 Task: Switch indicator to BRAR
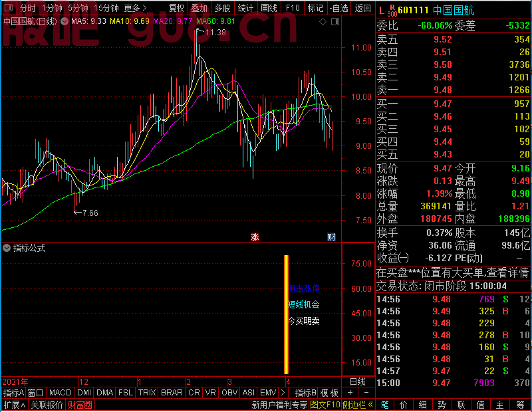click(x=172, y=393)
